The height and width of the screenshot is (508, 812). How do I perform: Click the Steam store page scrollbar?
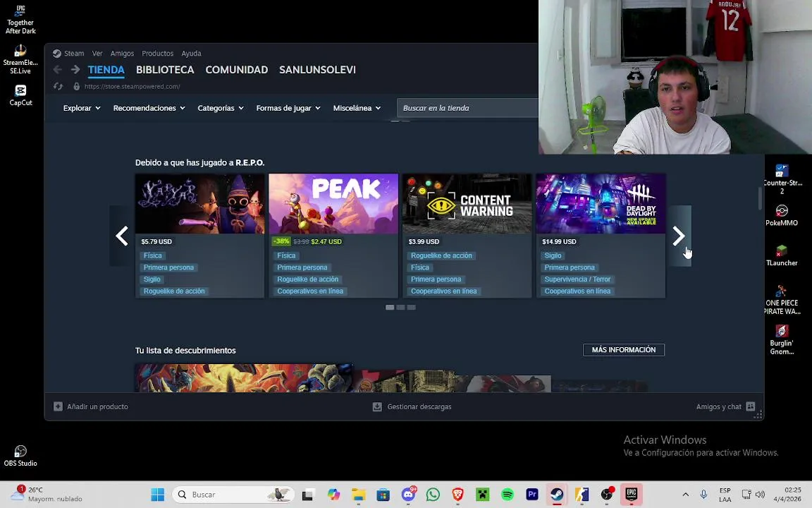pyautogui.click(x=761, y=198)
